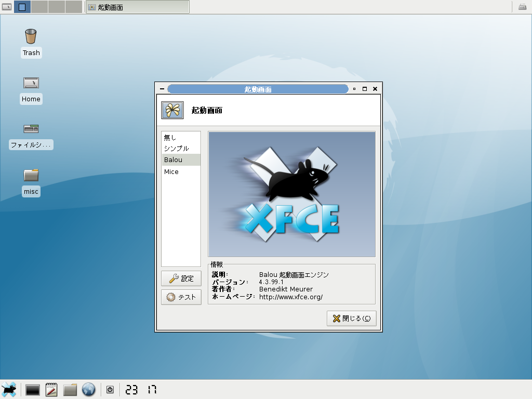Select the Balou engine in list

pos(181,160)
